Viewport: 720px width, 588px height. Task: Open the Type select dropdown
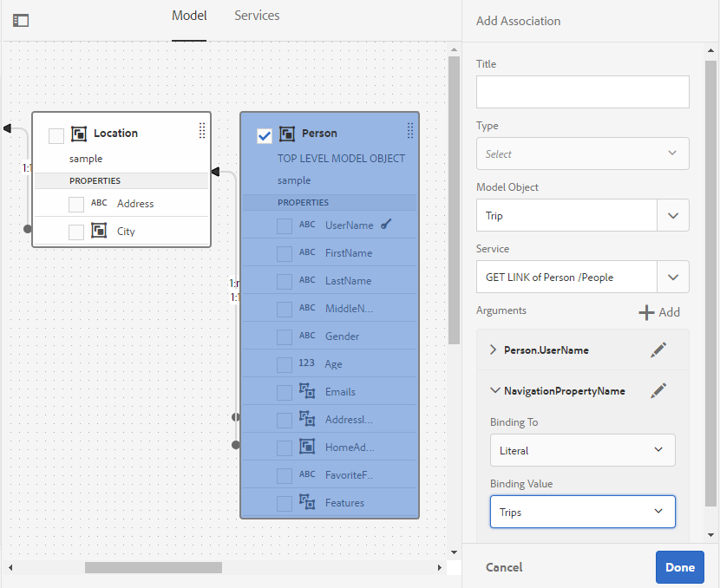(x=582, y=154)
